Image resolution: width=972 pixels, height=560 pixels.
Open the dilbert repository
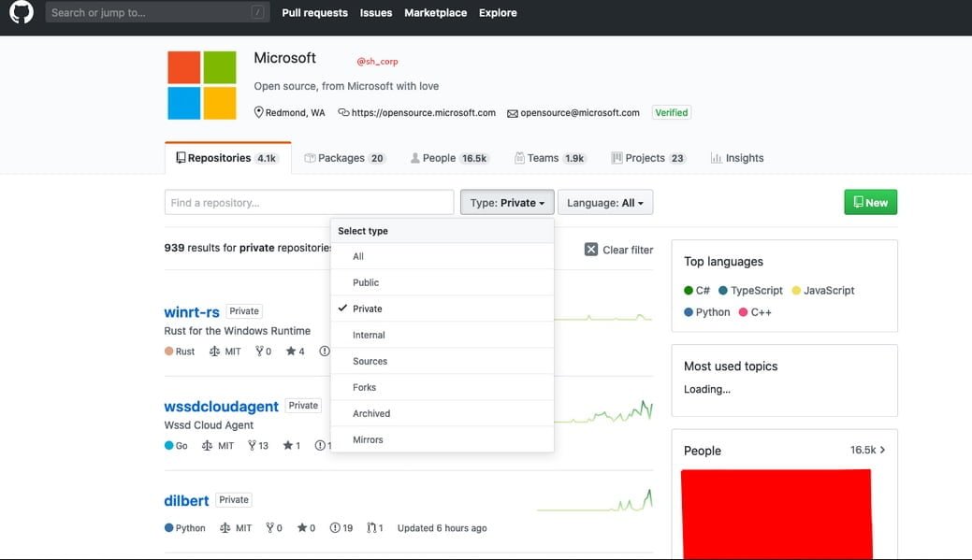pyautogui.click(x=186, y=500)
